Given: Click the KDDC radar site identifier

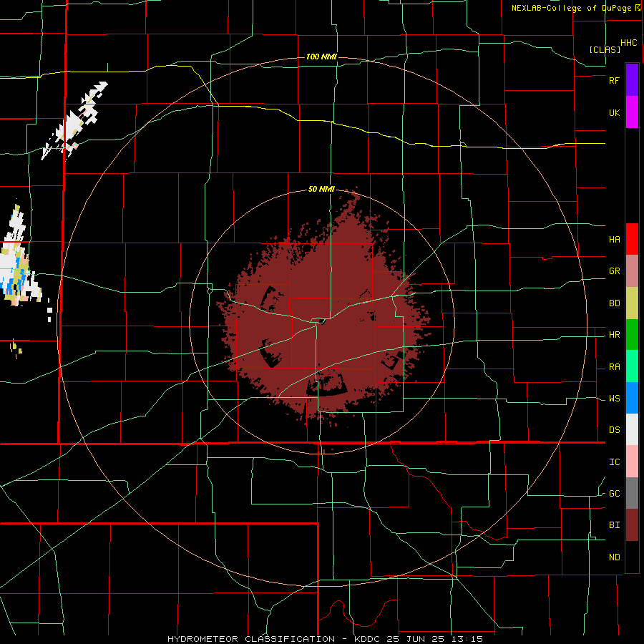Looking at the screenshot, I should tap(367, 639).
